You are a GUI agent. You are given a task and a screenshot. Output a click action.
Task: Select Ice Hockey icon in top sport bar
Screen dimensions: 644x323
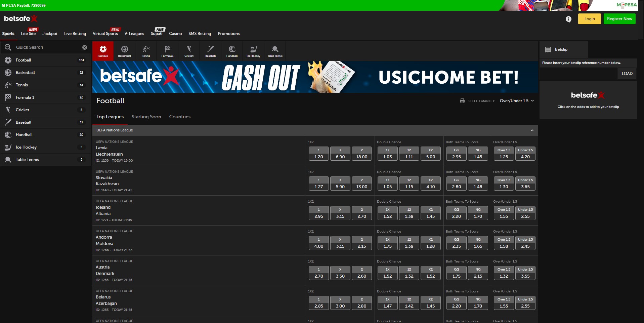point(253,51)
